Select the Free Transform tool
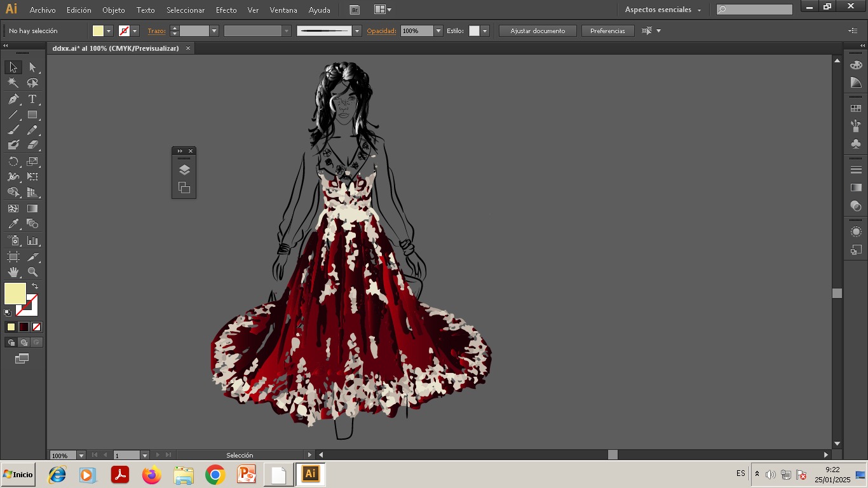The image size is (868, 488). click(32, 177)
